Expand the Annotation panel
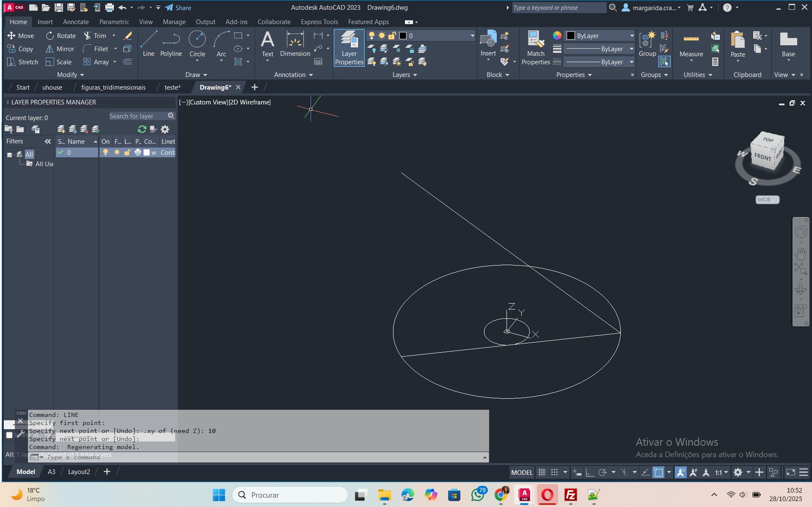The height and width of the screenshot is (507, 812). point(294,75)
